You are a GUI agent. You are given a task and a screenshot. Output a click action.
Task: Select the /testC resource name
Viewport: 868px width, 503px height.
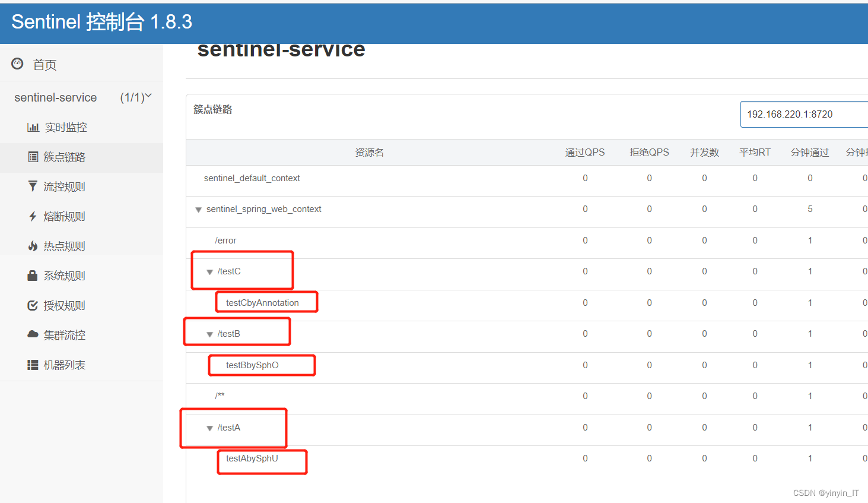[229, 271]
